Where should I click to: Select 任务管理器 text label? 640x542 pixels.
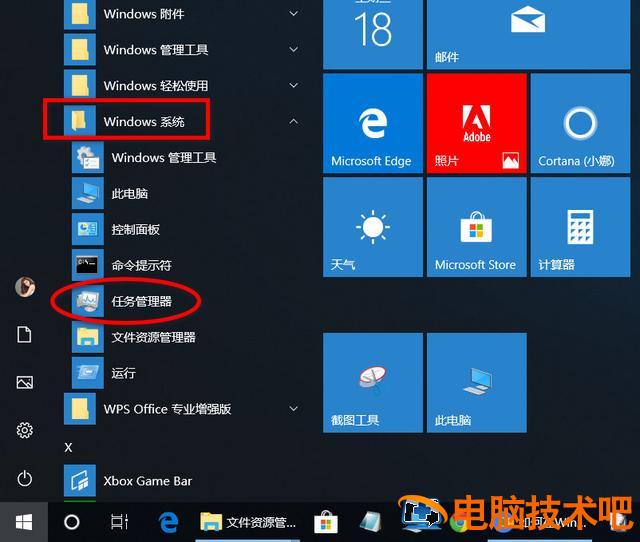[x=141, y=302]
